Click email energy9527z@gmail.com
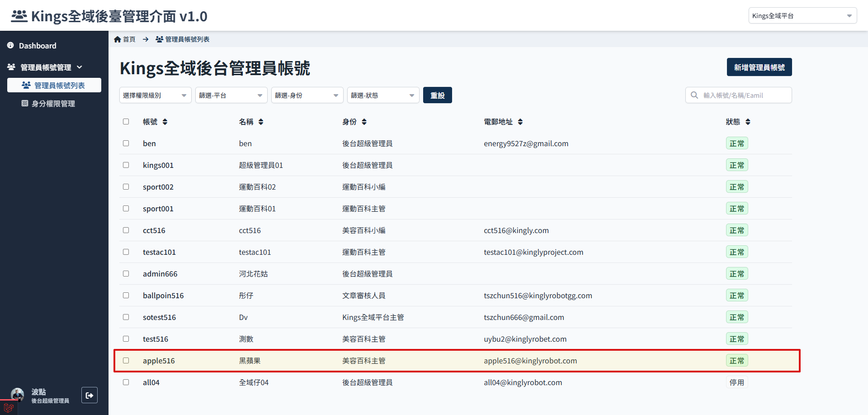Screen dimensions: 868x415 click(526, 143)
